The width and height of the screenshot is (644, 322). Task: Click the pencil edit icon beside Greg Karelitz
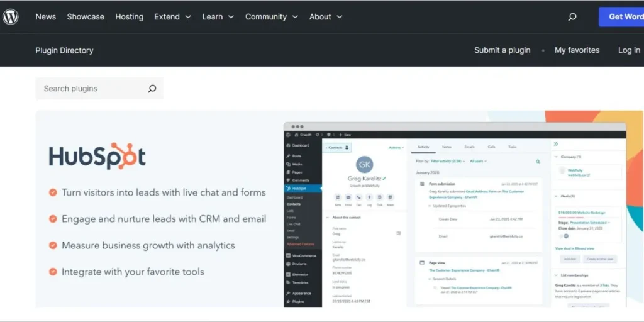click(384, 179)
